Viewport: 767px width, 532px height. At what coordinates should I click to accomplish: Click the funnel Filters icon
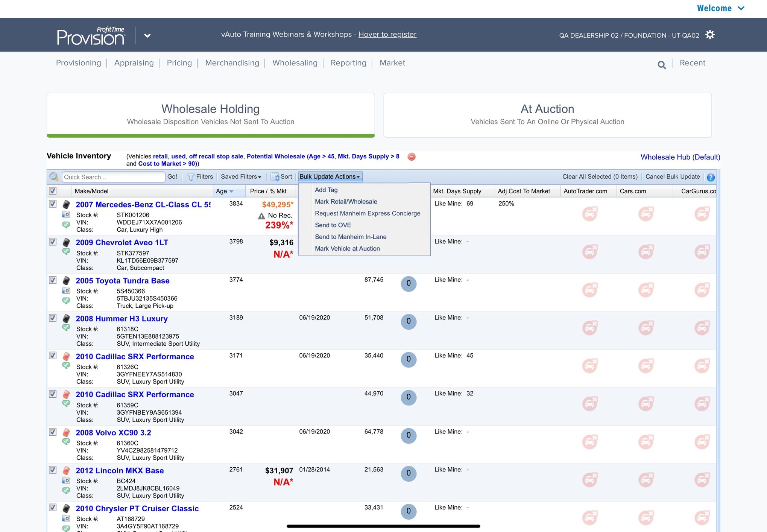(191, 177)
